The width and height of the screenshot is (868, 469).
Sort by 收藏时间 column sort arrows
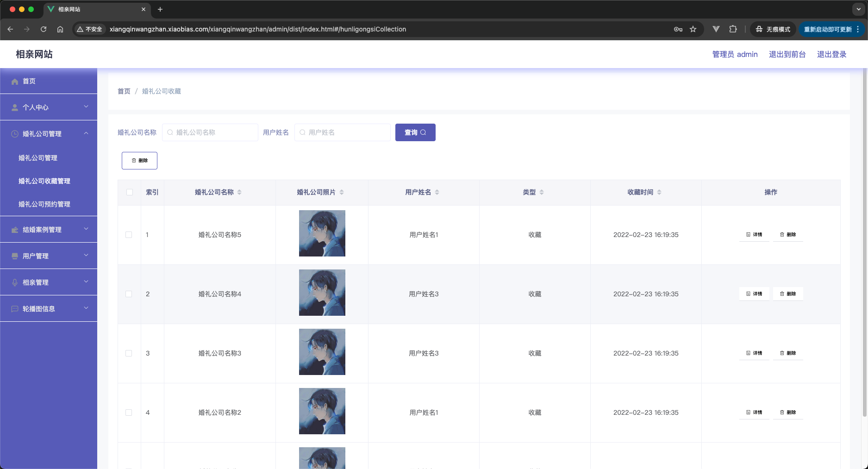(x=659, y=192)
